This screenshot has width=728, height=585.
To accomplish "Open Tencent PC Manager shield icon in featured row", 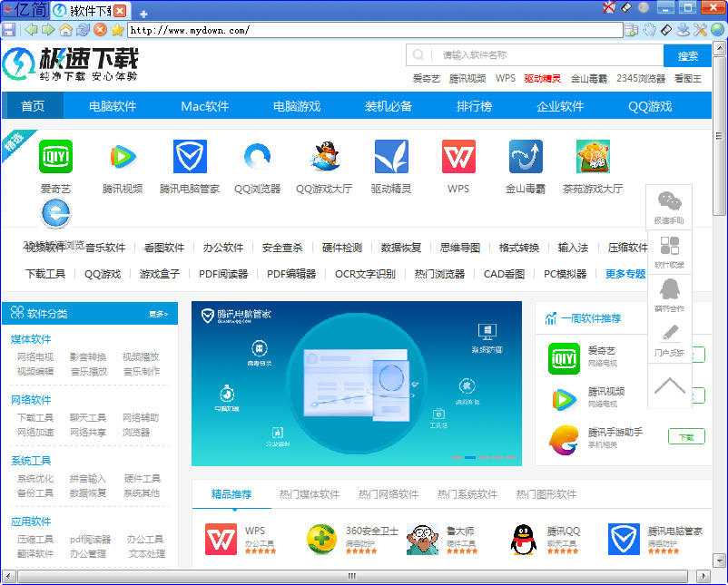I will coord(190,156).
